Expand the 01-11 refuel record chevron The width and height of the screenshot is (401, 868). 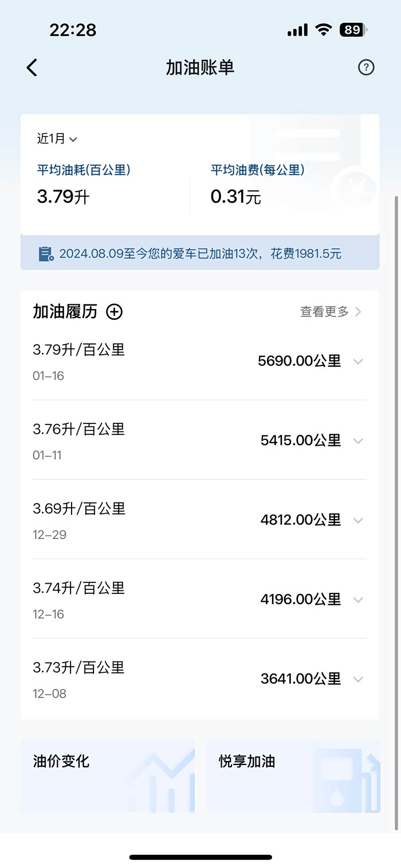tap(358, 441)
